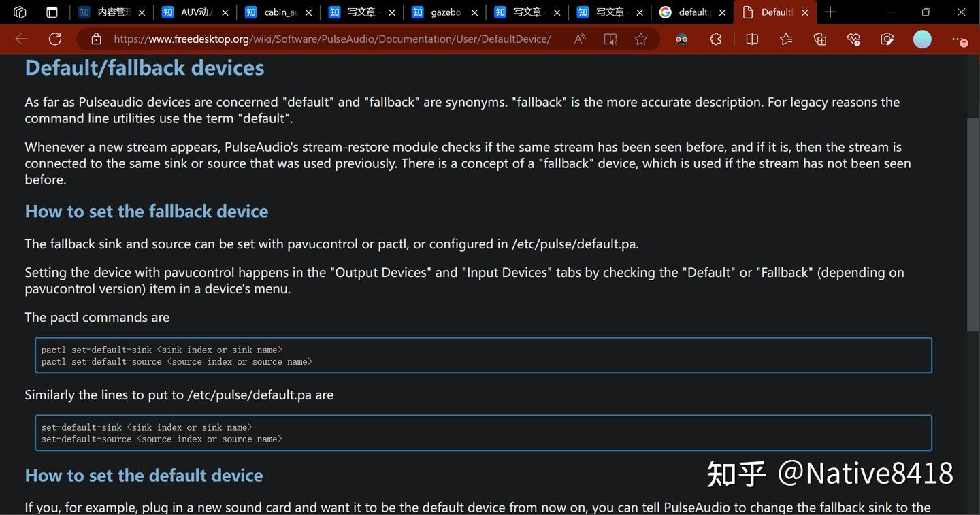Refresh the current page
Screen dimensions: 980x515
point(55,39)
